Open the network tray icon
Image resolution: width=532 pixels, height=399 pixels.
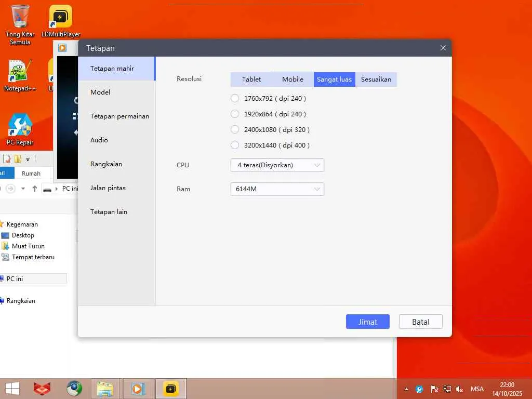(x=447, y=389)
